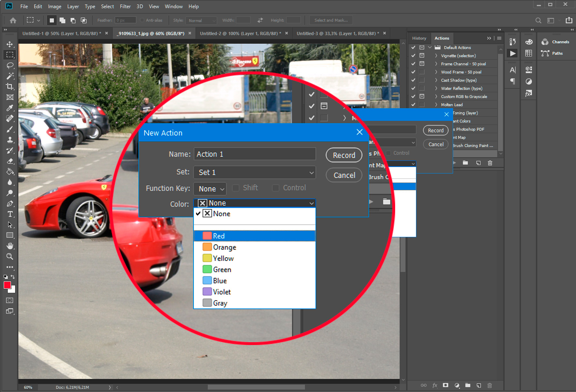Open the Paragraph panel icon
Image resolution: width=576 pixels, height=392 pixels.
(x=512, y=81)
